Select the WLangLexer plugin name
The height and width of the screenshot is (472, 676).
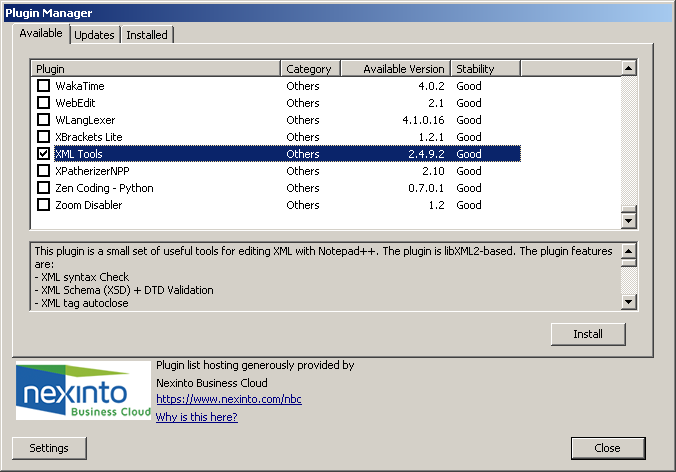tap(85, 120)
